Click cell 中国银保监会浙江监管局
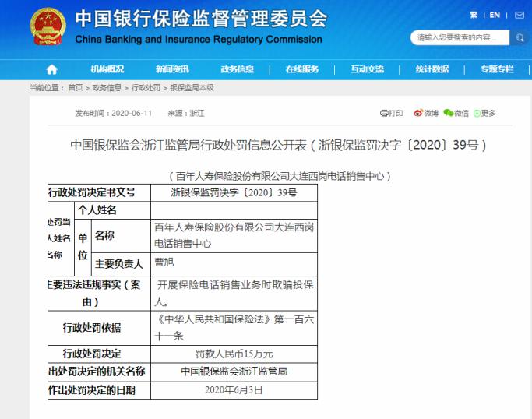532x419 pixels. [234, 371]
